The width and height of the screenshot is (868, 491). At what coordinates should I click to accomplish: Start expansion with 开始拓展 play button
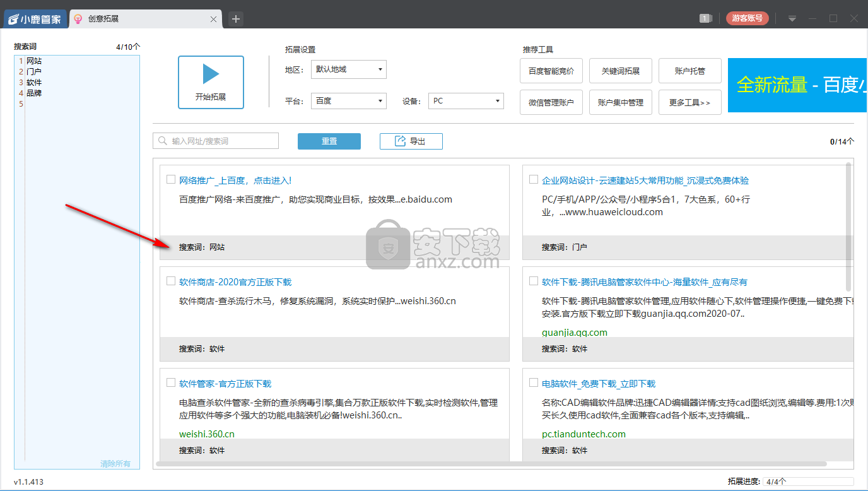[211, 82]
